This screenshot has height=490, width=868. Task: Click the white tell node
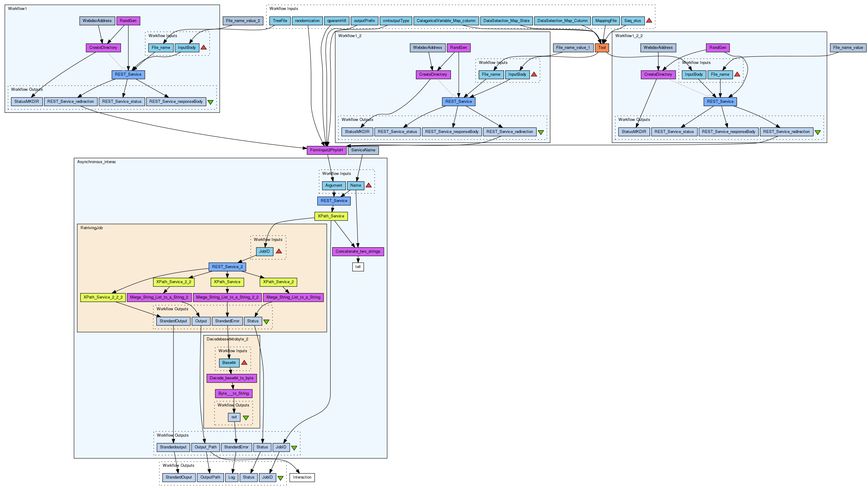point(358,267)
